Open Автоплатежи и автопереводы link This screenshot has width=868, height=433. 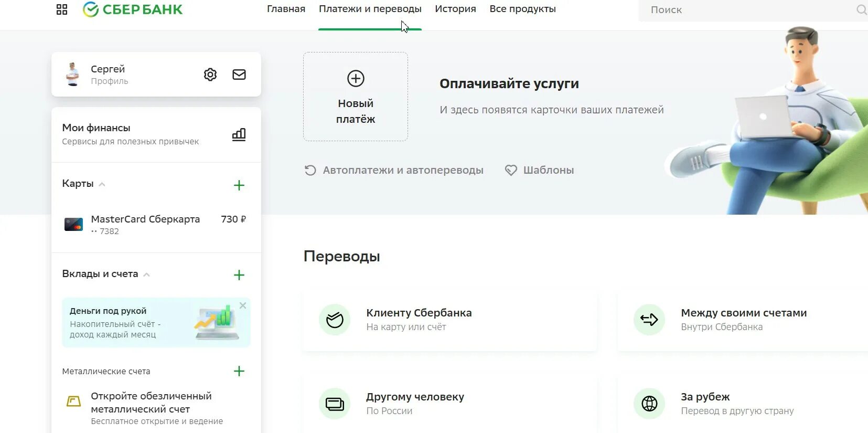(394, 171)
